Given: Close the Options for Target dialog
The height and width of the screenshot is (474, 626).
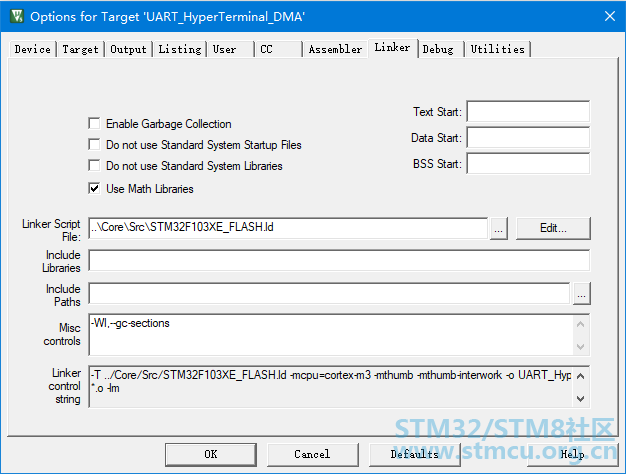Looking at the screenshot, I should pos(610,16).
